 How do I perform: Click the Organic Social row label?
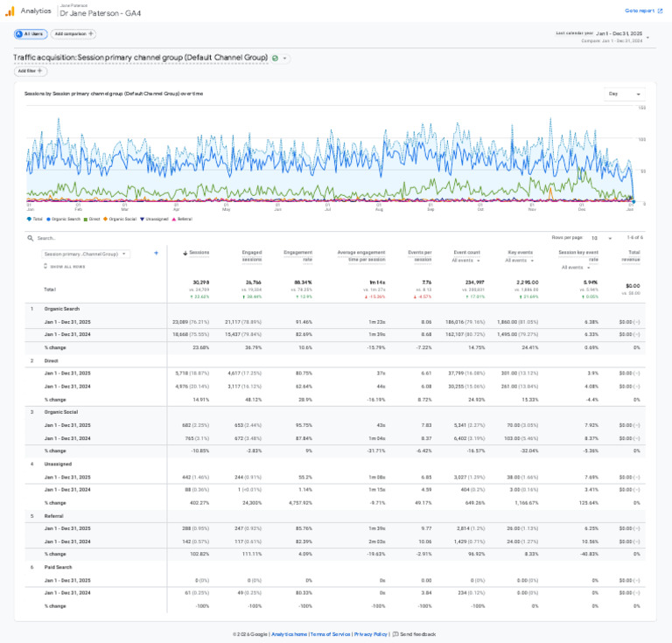[61, 412]
